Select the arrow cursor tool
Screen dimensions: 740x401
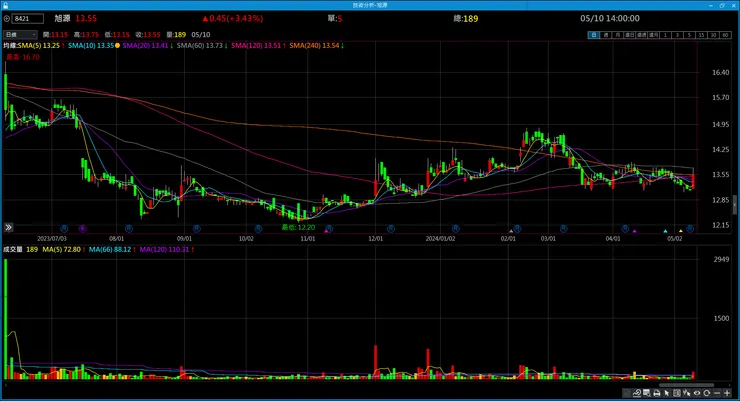[666, 393]
